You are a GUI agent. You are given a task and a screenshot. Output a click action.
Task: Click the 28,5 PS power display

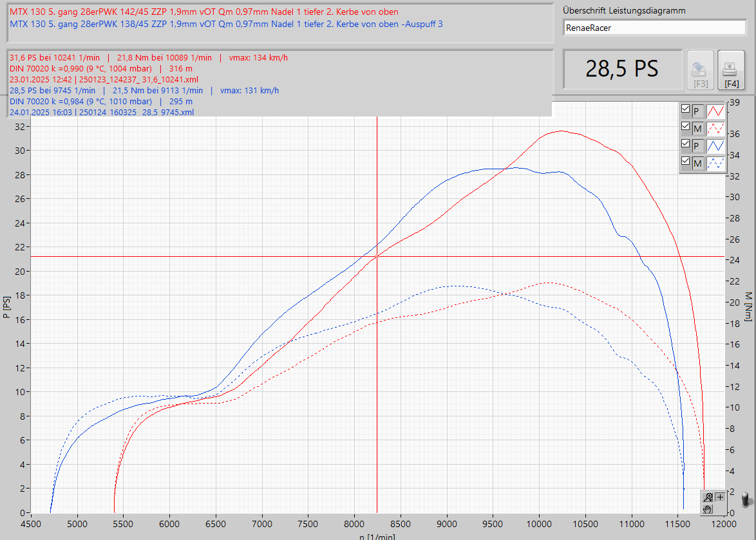pyautogui.click(x=621, y=69)
